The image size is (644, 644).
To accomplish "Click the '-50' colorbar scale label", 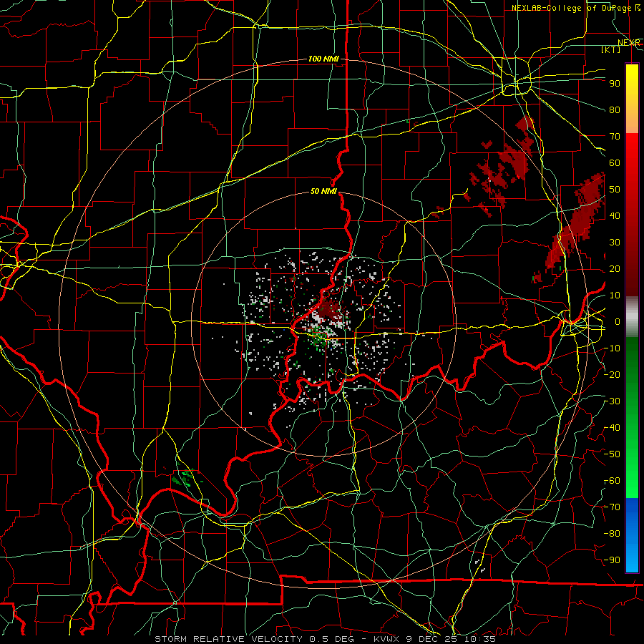I will [613, 454].
